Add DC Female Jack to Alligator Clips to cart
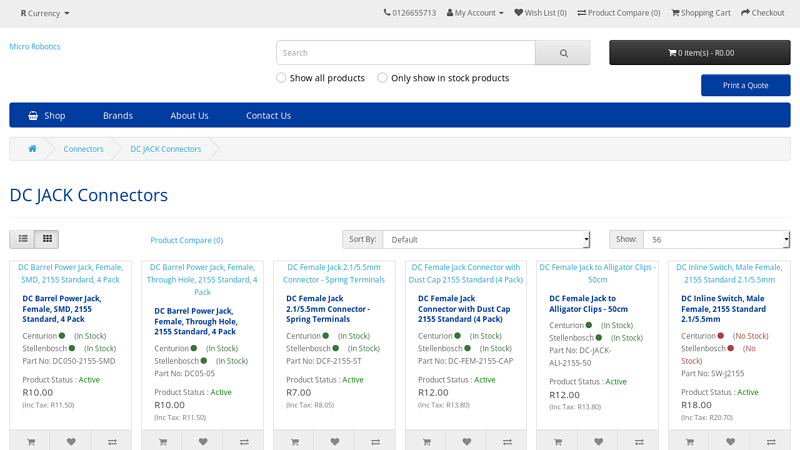Image resolution: width=800 pixels, height=450 pixels. pyautogui.click(x=558, y=441)
